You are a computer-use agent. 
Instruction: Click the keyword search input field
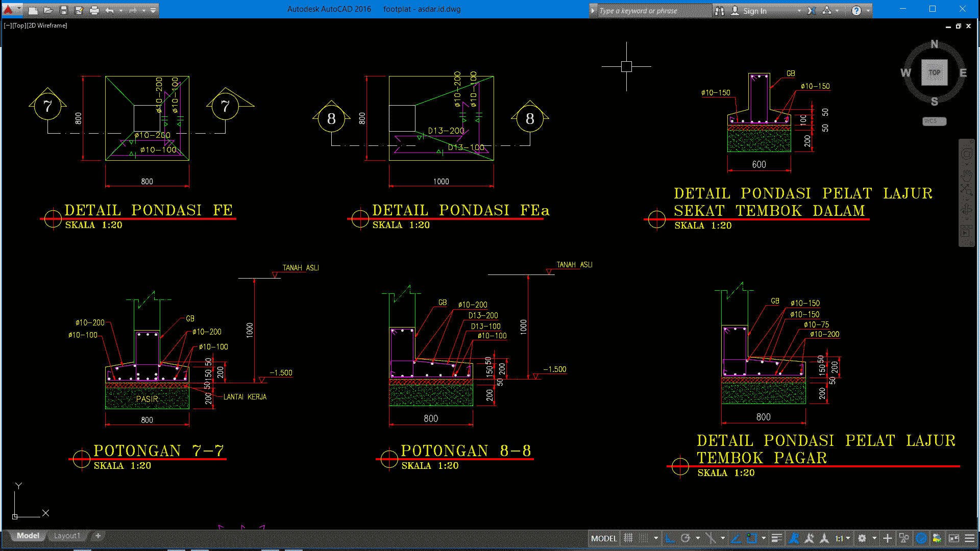pos(654,11)
